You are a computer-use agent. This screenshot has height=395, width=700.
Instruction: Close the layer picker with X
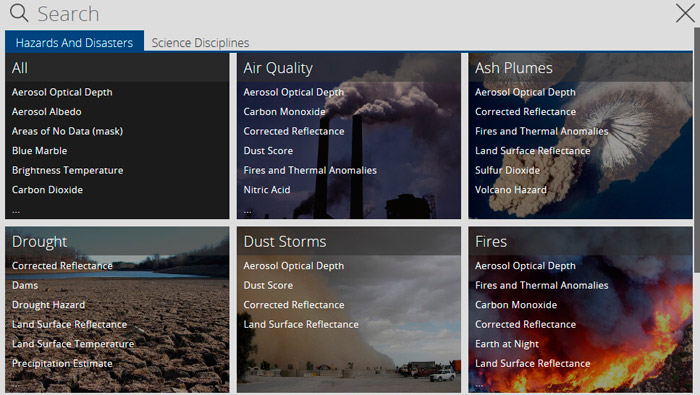coord(685,13)
